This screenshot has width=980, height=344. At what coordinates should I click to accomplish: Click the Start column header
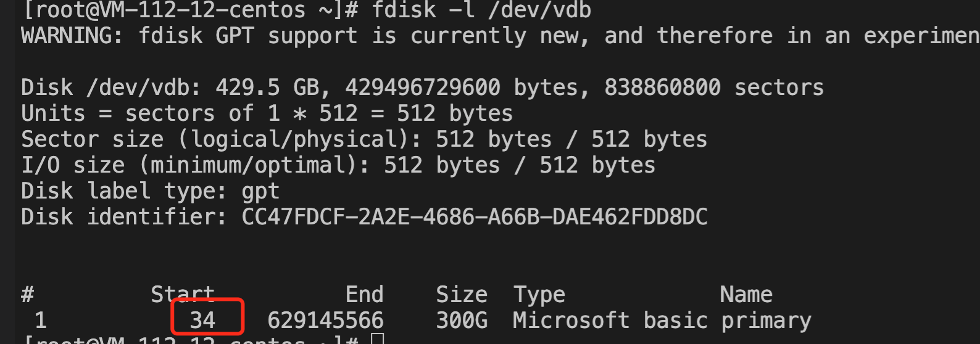click(x=183, y=294)
